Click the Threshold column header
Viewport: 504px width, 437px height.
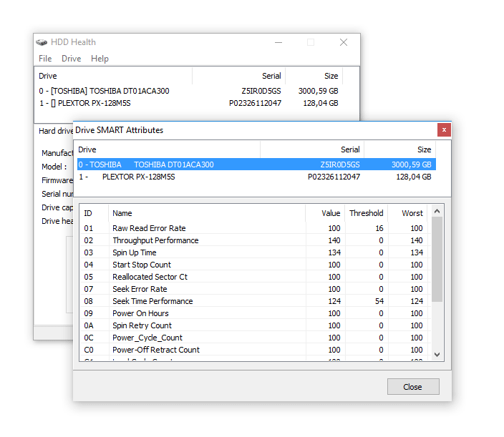(x=366, y=213)
